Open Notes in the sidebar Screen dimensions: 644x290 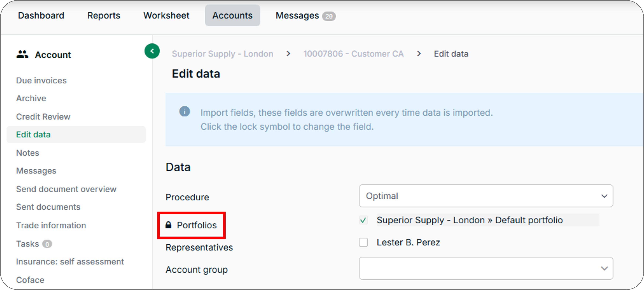click(x=28, y=153)
